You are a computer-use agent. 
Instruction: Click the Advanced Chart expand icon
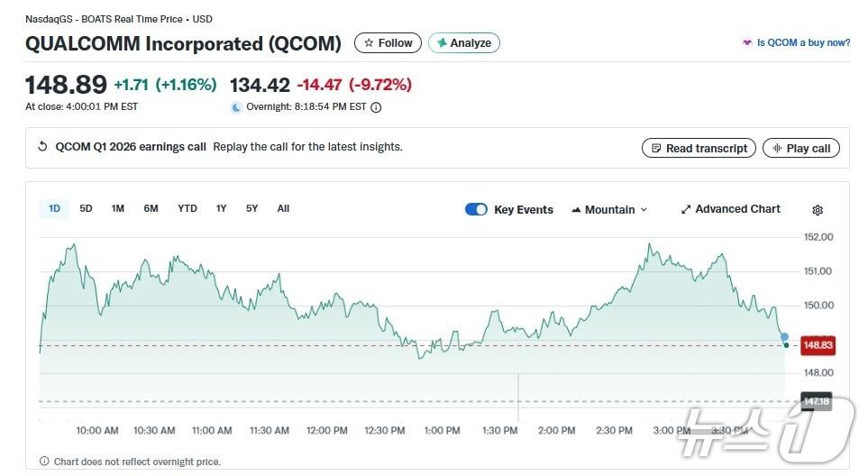[685, 209]
